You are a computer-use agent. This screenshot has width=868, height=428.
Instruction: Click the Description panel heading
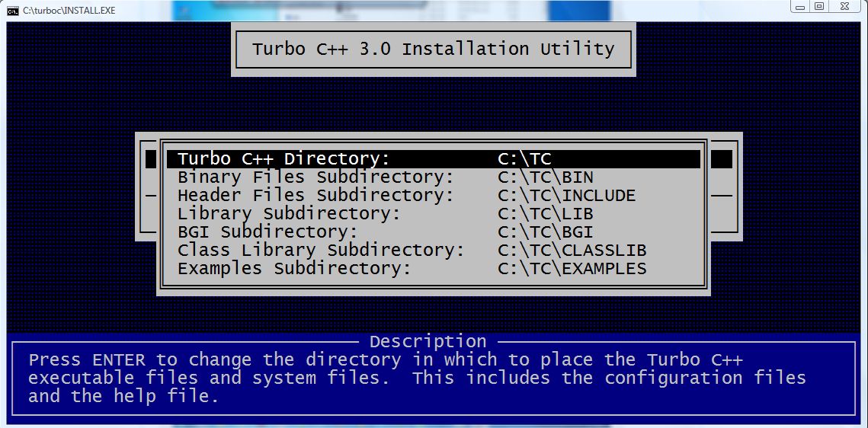[428, 341]
